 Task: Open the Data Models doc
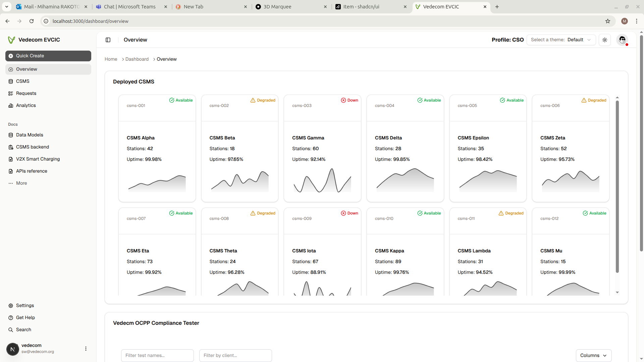[30, 135]
